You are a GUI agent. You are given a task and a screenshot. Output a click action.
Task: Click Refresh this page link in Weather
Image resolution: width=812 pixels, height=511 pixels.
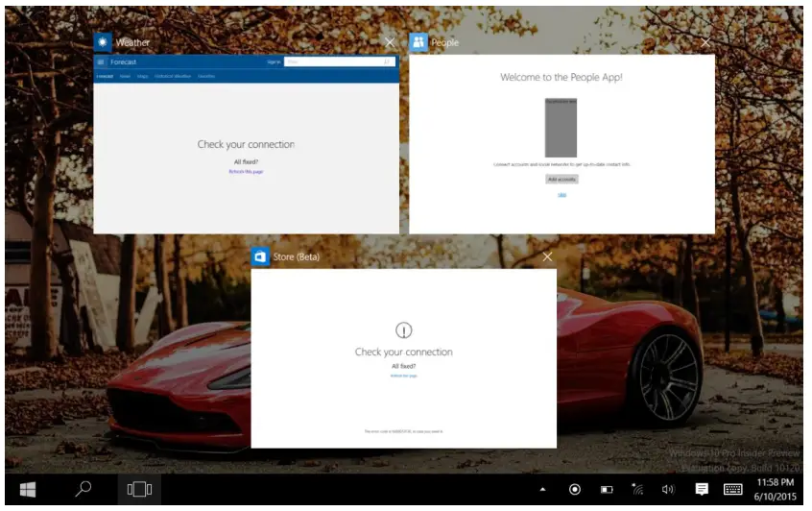click(246, 171)
